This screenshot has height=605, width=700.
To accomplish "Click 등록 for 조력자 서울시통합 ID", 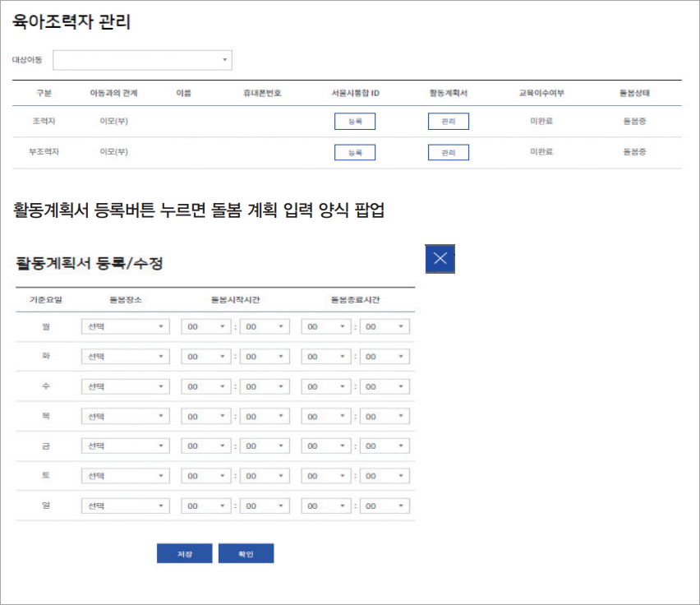I will point(354,121).
